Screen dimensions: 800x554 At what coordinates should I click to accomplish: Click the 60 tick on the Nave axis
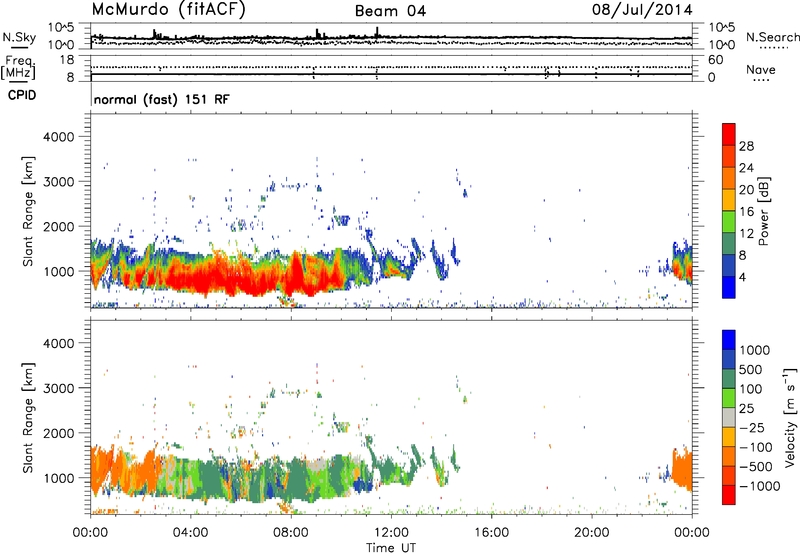tap(715, 60)
